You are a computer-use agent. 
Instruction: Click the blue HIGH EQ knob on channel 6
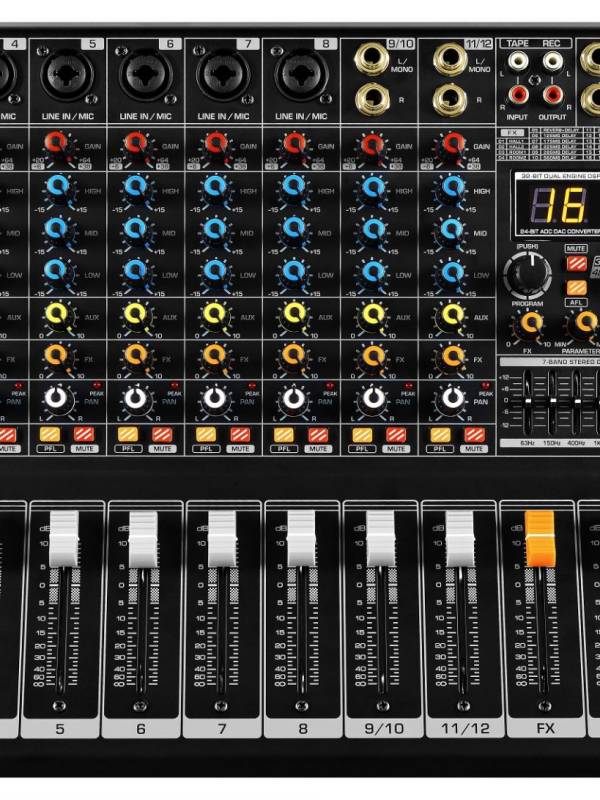coord(137,188)
